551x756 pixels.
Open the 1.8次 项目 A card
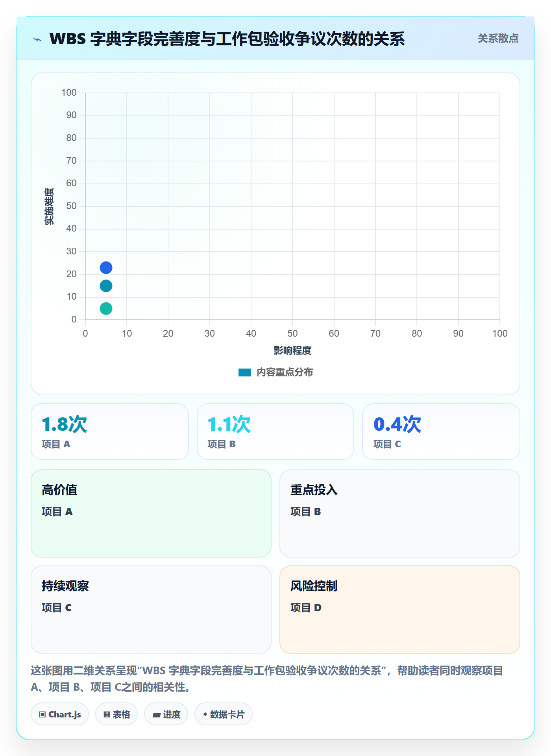pos(110,432)
